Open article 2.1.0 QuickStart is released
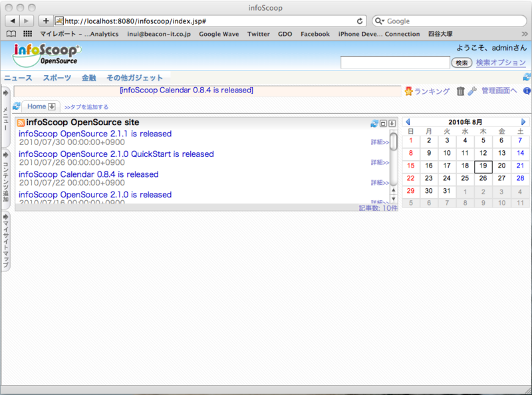532x395 pixels. click(116, 154)
